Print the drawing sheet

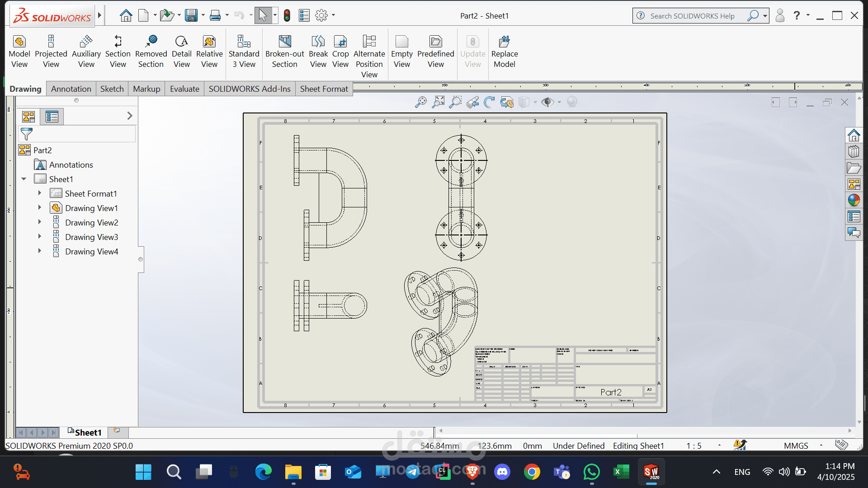215,15
